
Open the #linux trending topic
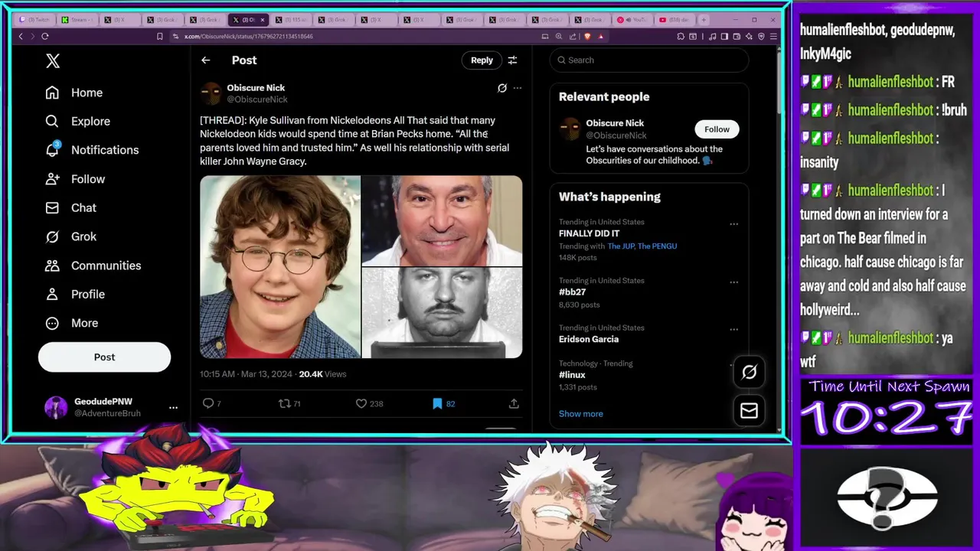572,375
